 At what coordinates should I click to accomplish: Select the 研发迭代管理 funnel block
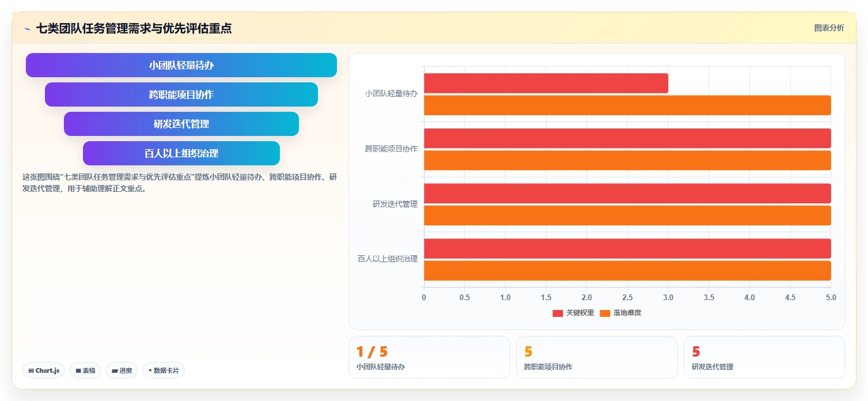tap(181, 124)
